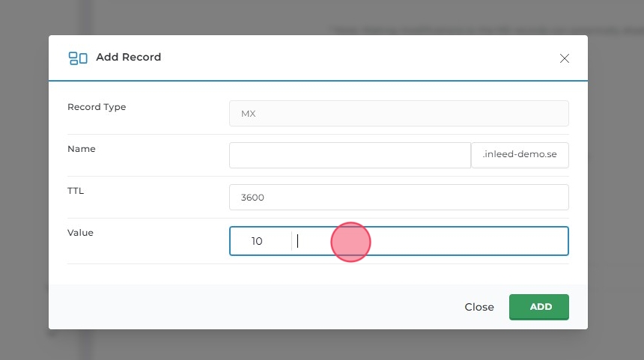644x360 pixels.
Task: Focus the Name input field
Action: [x=350, y=156]
